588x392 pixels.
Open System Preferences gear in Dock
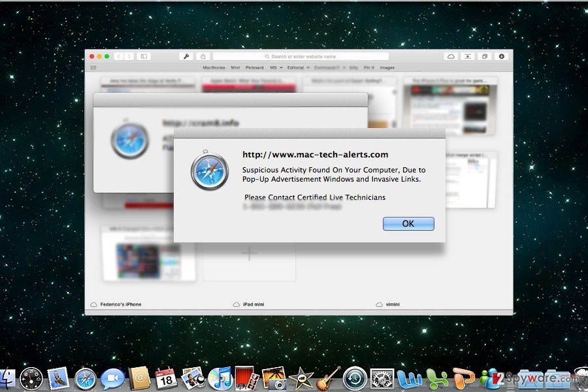[x=382, y=378]
